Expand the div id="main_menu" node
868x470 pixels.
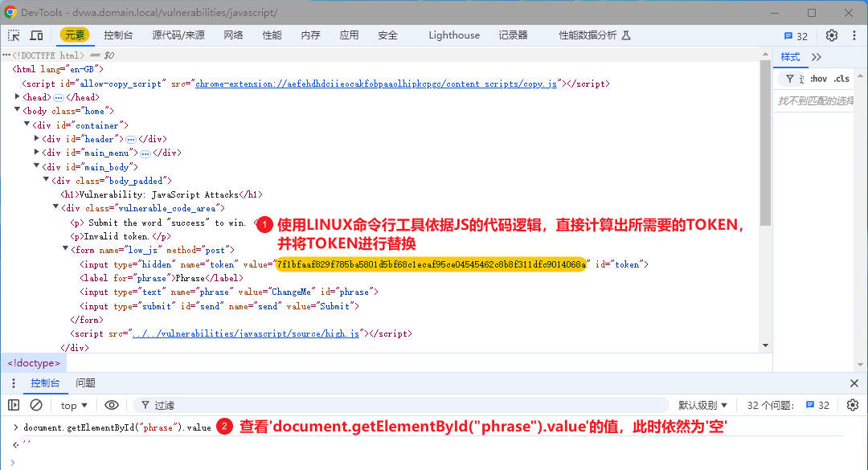click(x=36, y=152)
